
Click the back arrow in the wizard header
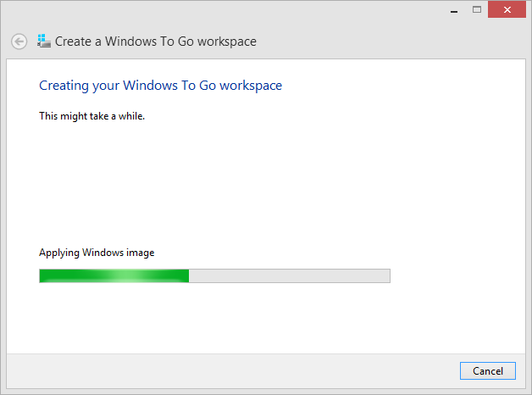pos(19,42)
